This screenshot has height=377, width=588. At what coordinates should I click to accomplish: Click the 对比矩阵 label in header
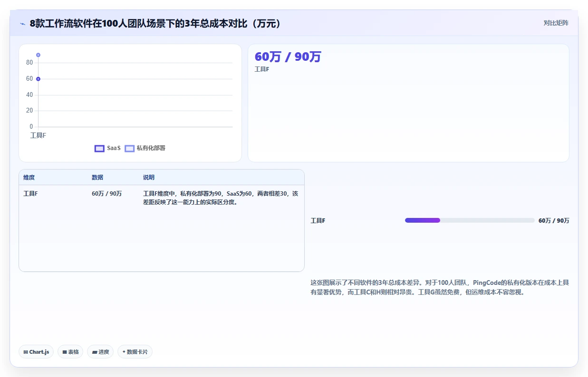(556, 23)
